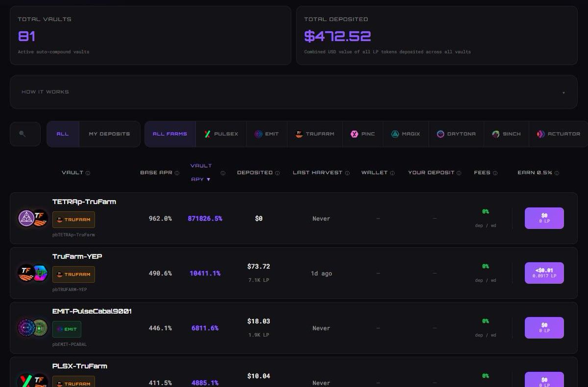Click TruFarm badge in TruFarm-YEP row
The height and width of the screenshot is (387, 588).
coord(73,274)
